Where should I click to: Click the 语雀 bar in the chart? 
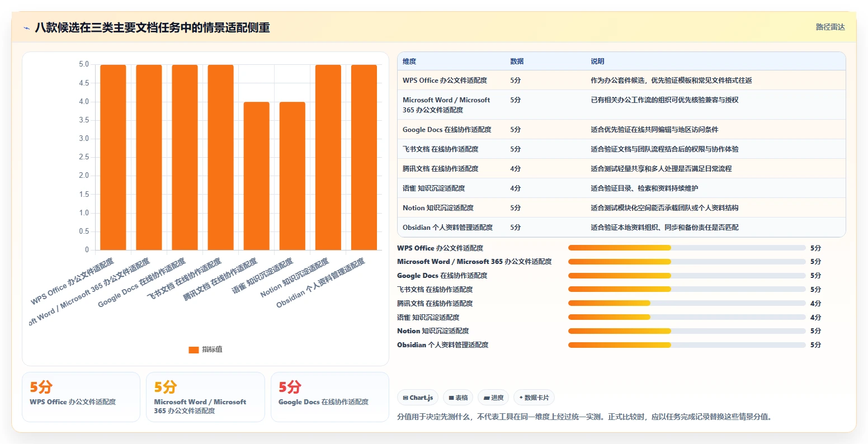click(x=293, y=176)
